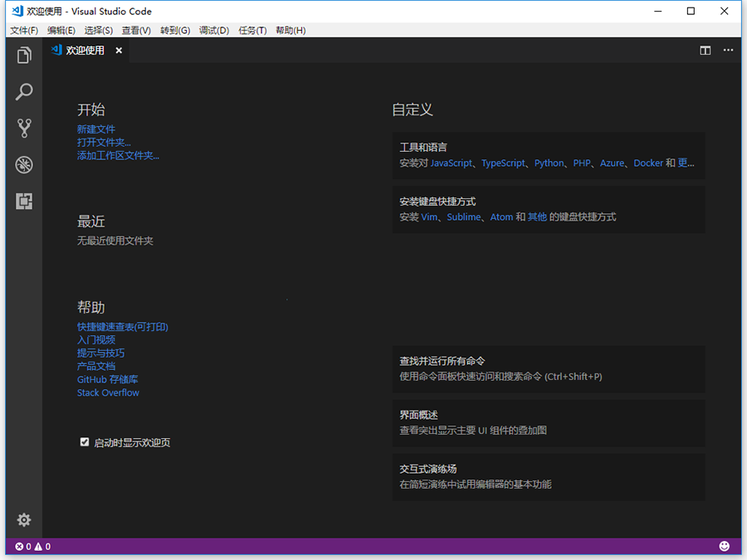Click the feedback smiley icon in status bar
This screenshot has height=560, width=747.
tap(724, 547)
